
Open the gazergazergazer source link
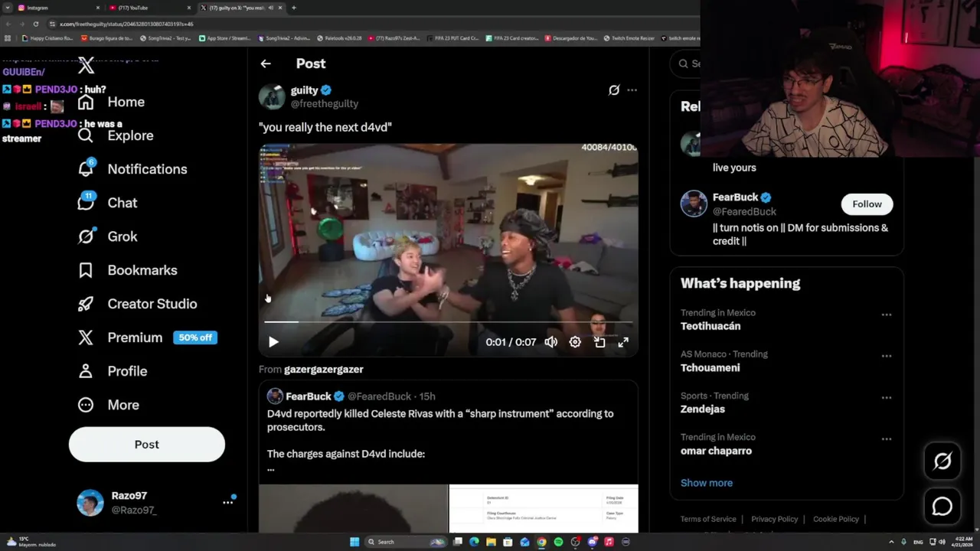tap(323, 369)
